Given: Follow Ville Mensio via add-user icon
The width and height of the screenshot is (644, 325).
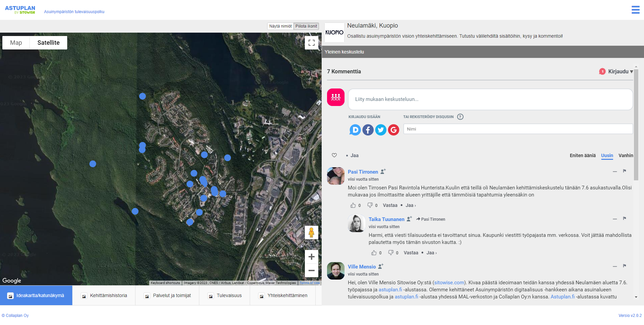Looking at the screenshot, I should click(x=381, y=266).
